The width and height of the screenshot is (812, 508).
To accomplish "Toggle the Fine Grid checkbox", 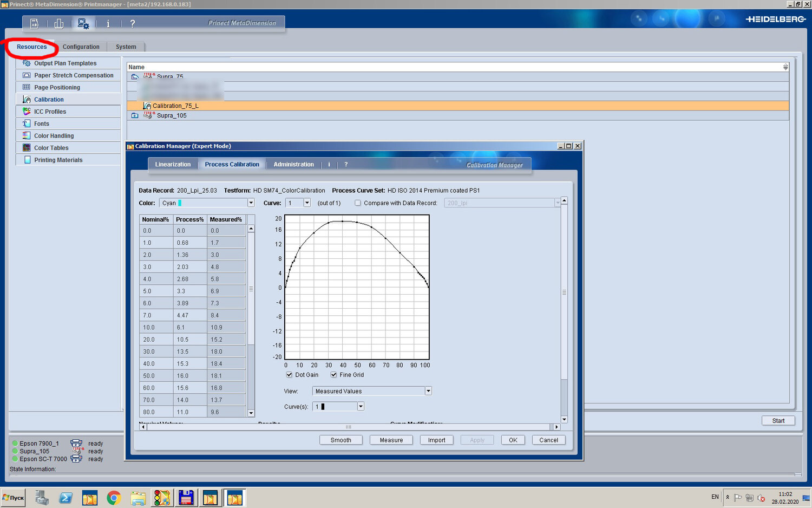I will (x=333, y=375).
